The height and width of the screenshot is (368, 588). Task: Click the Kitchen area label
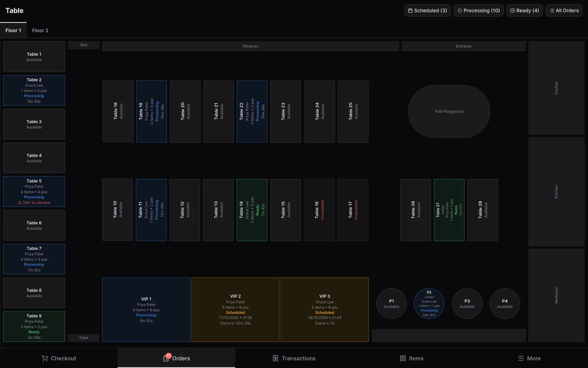coord(556,192)
